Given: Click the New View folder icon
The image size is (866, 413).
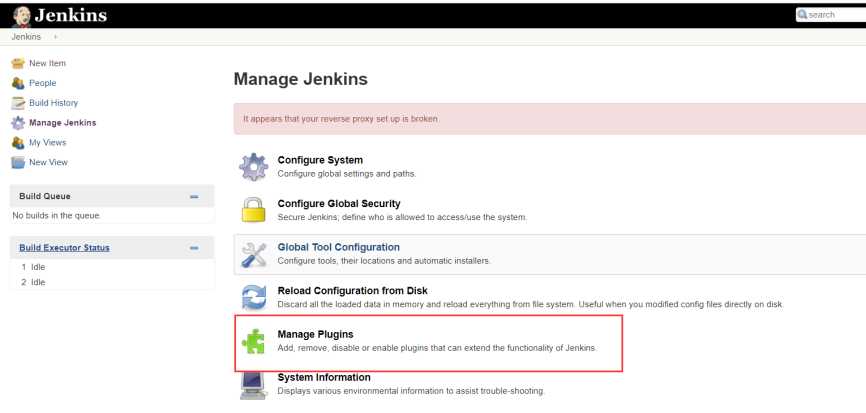Looking at the screenshot, I should (x=18, y=163).
